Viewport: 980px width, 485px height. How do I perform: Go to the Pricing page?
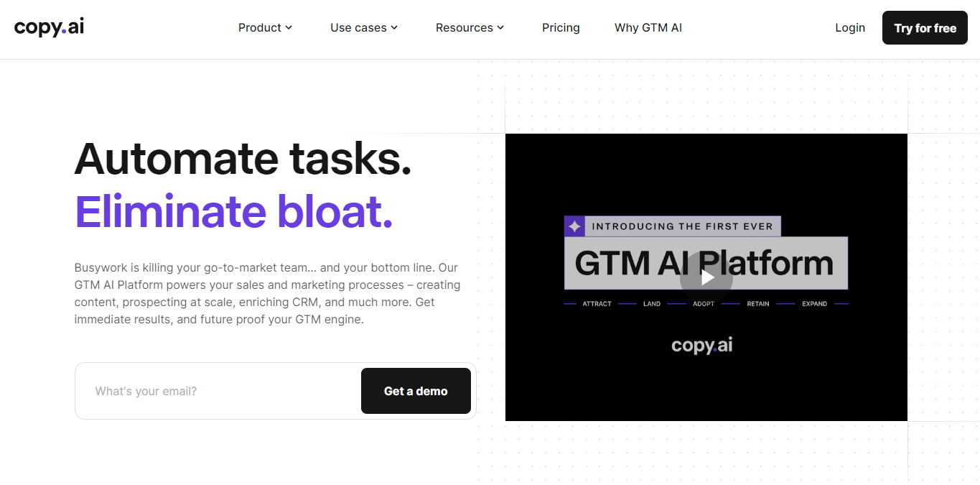[561, 28]
